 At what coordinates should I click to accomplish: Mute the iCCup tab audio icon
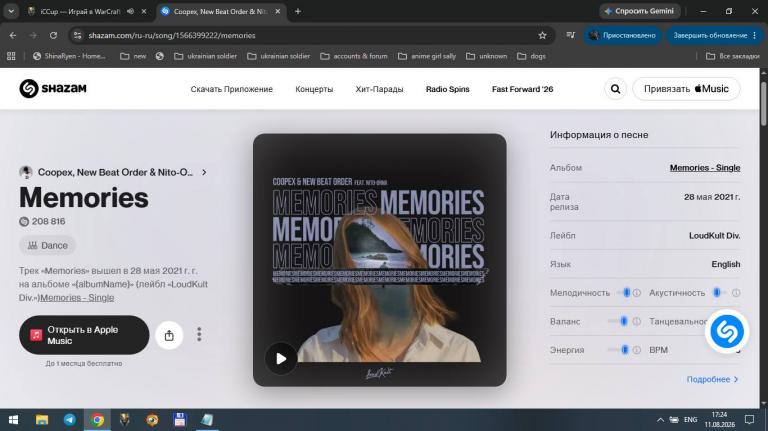click(130, 11)
